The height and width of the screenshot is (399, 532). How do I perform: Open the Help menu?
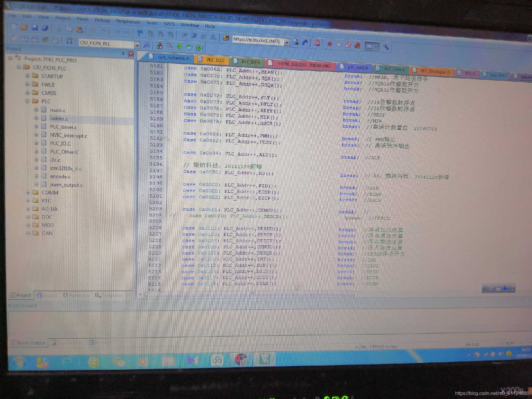point(210,26)
